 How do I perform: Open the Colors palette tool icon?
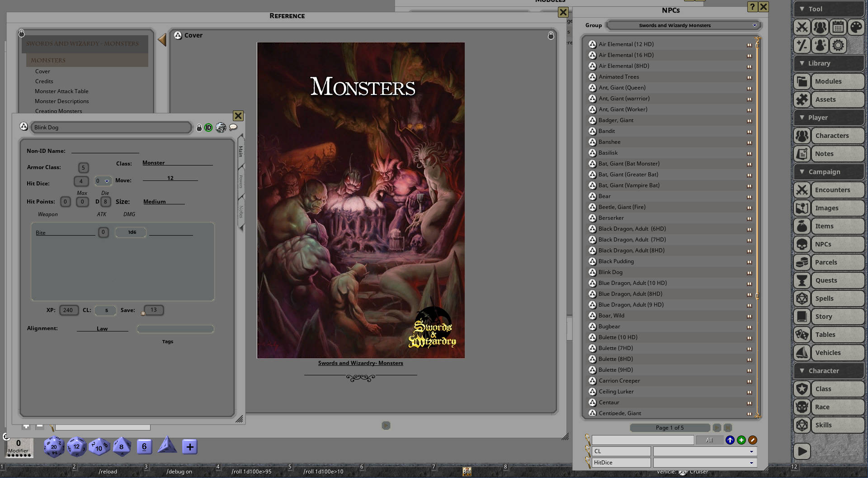tap(856, 27)
